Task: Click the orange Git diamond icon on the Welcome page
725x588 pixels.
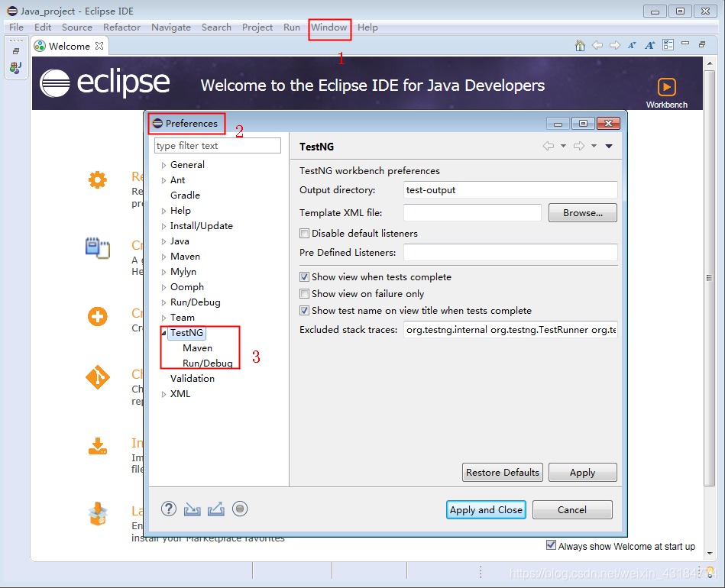Action: (98, 377)
